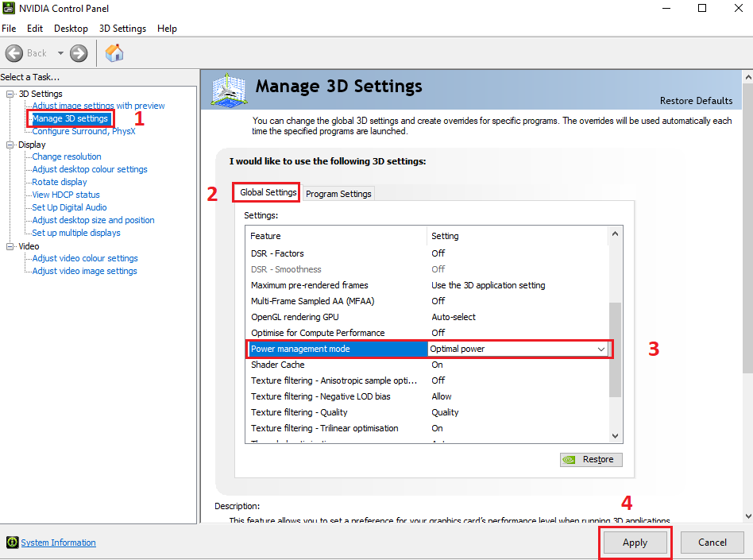Select Optimise for Compute Performance row
Image resolution: width=753 pixels, height=560 pixels.
(x=427, y=333)
